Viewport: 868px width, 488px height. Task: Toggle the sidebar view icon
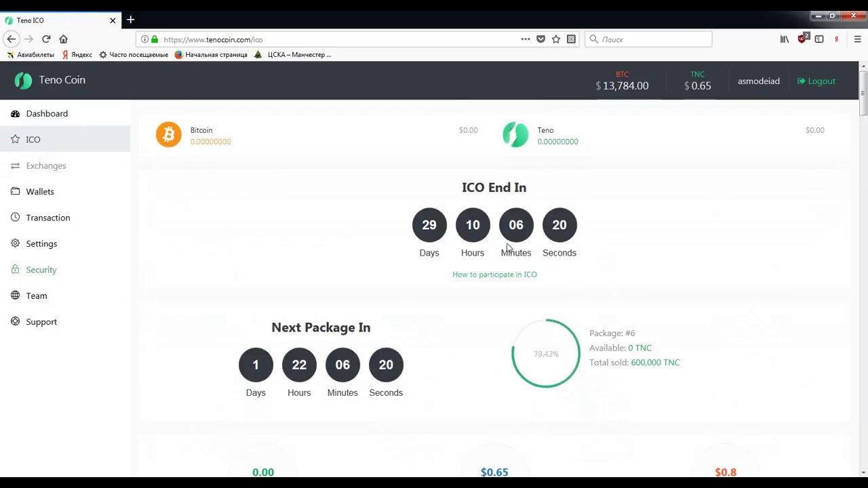tap(819, 39)
